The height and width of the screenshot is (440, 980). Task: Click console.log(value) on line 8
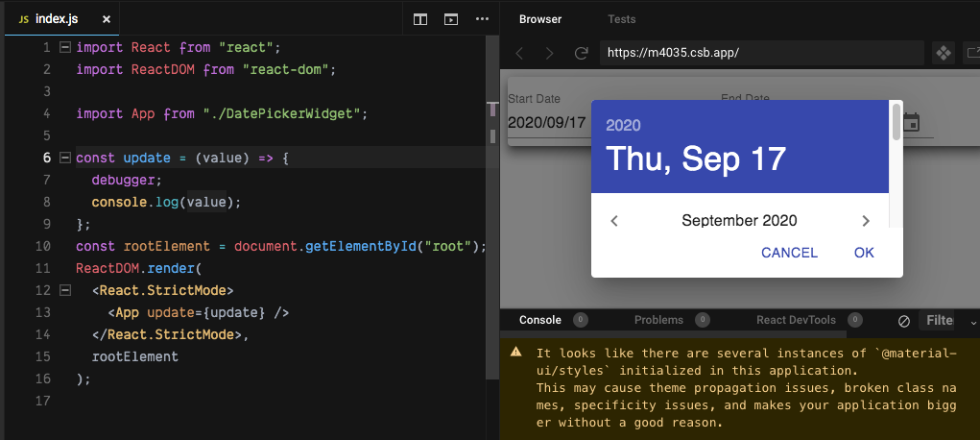(x=166, y=202)
